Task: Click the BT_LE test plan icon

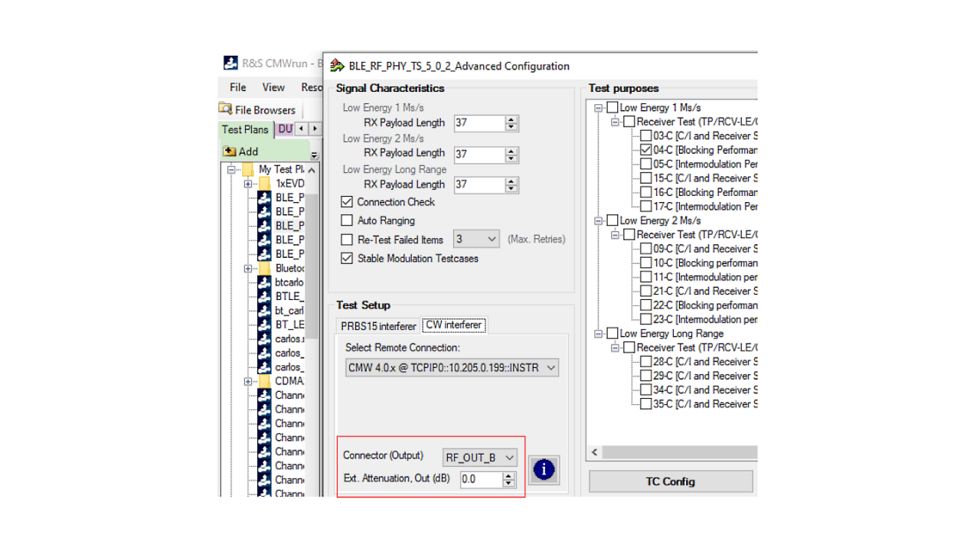Action: point(264,324)
